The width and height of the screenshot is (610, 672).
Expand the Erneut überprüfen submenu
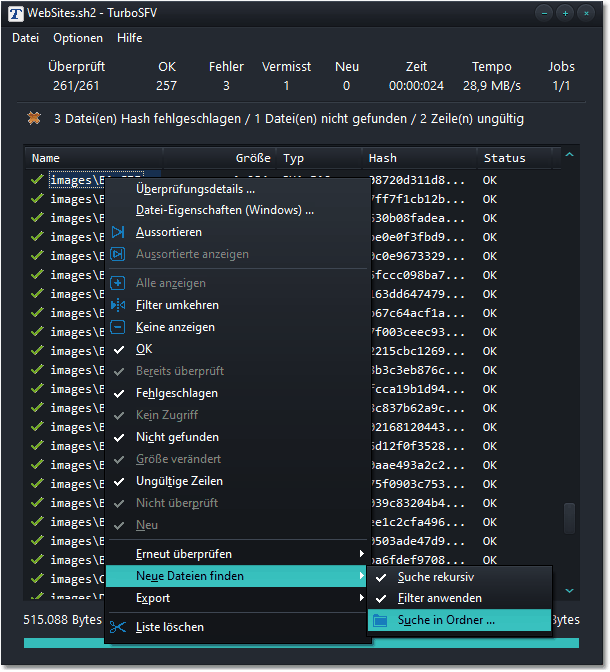point(236,554)
